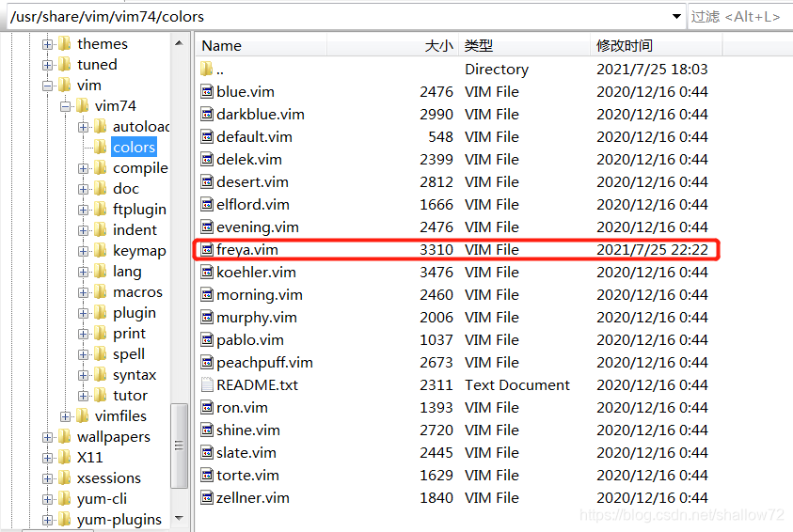Select the lang folder in tree
793x532 pixels.
tap(127, 272)
